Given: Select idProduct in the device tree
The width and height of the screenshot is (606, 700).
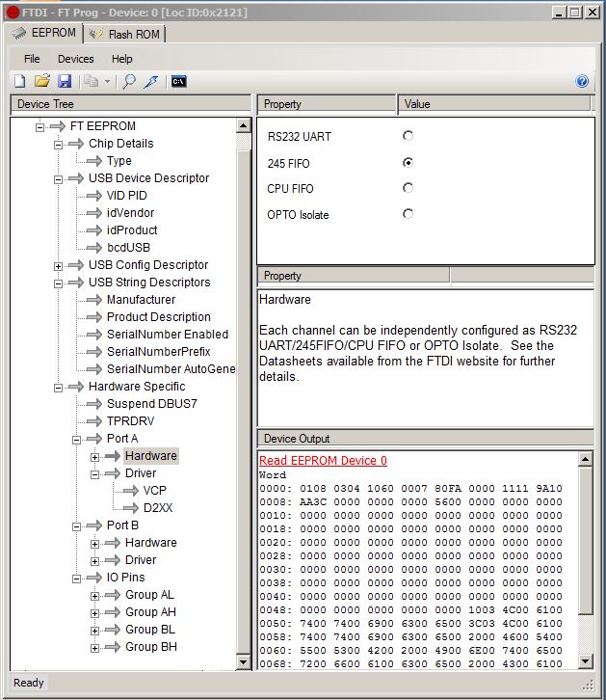Looking at the screenshot, I should [132, 230].
